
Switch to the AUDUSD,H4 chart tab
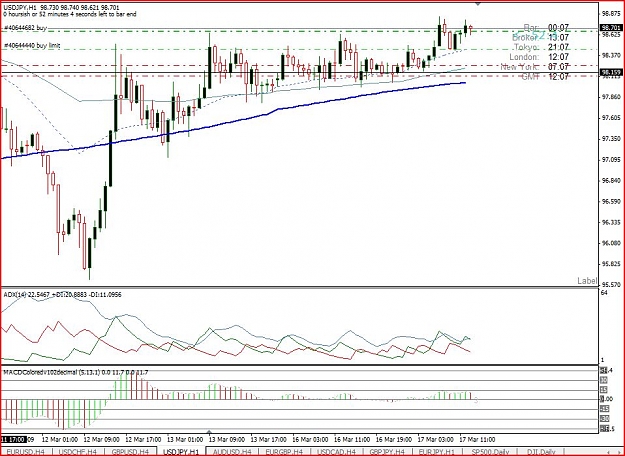pyautogui.click(x=232, y=452)
